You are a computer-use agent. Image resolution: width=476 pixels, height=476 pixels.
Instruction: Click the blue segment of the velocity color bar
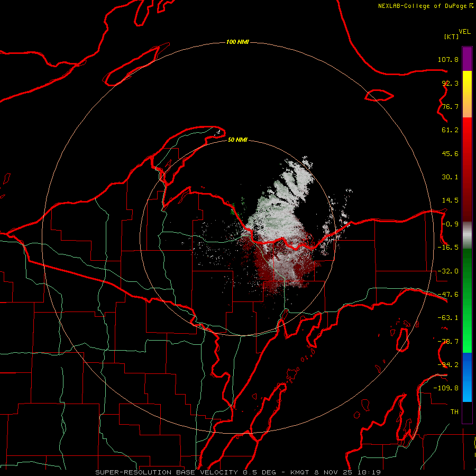[x=467, y=377]
